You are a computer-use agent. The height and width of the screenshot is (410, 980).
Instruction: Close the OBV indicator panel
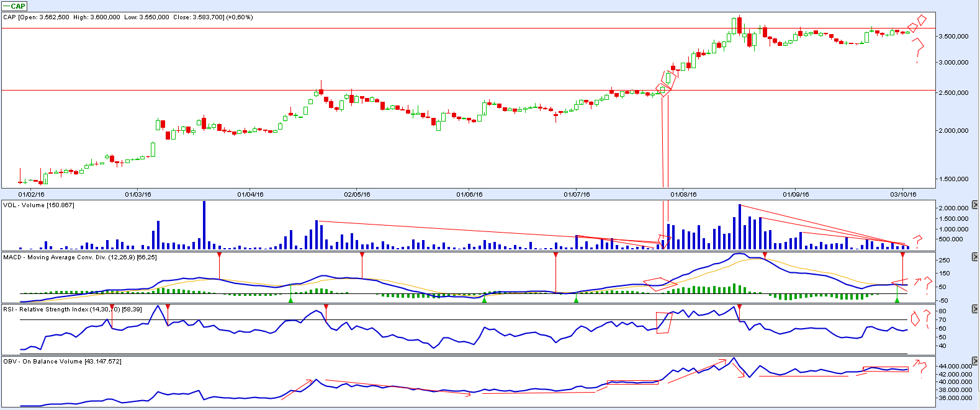click(975, 360)
